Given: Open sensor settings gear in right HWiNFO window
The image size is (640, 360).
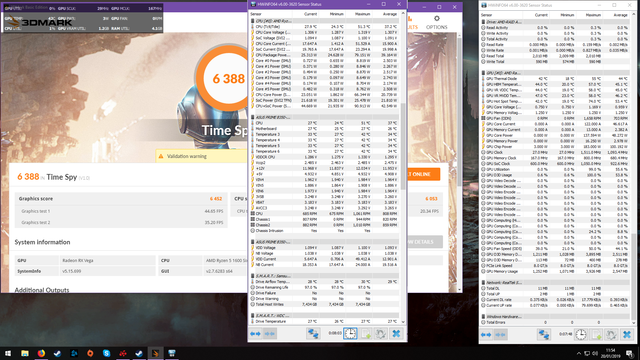Looking at the screenshot, I should 611,335.
